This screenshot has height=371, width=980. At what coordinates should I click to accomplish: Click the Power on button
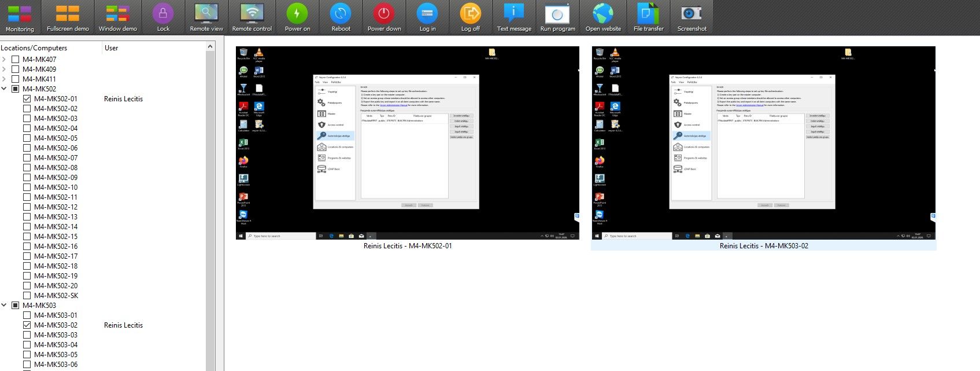pyautogui.click(x=297, y=17)
